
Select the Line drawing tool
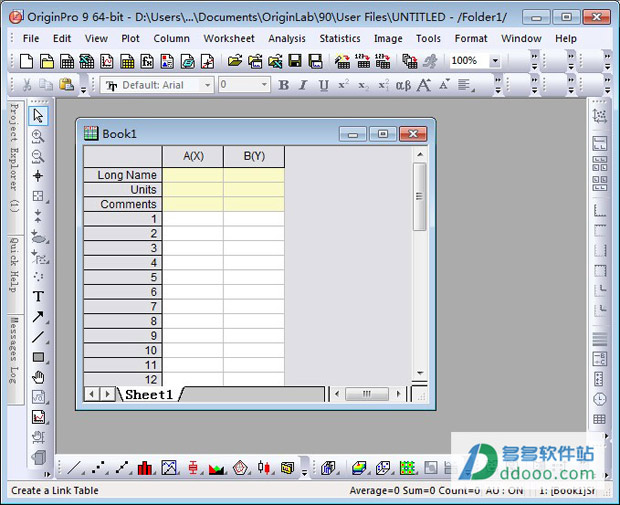(x=38, y=337)
